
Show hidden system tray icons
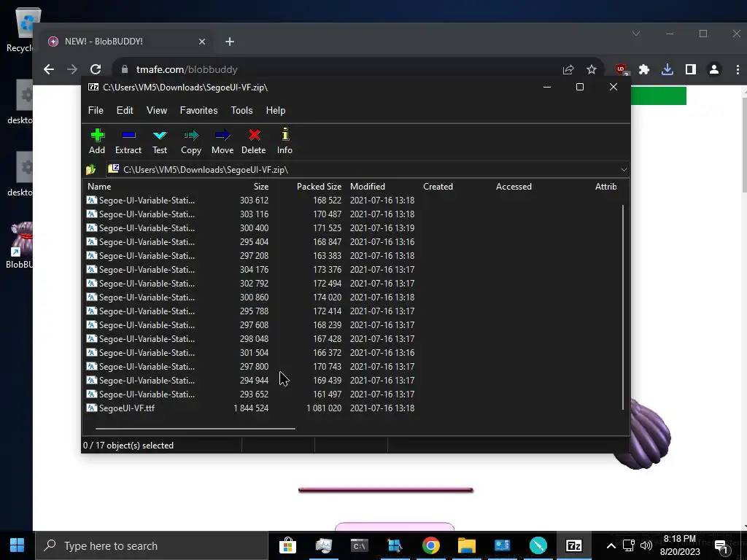pos(611,545)
